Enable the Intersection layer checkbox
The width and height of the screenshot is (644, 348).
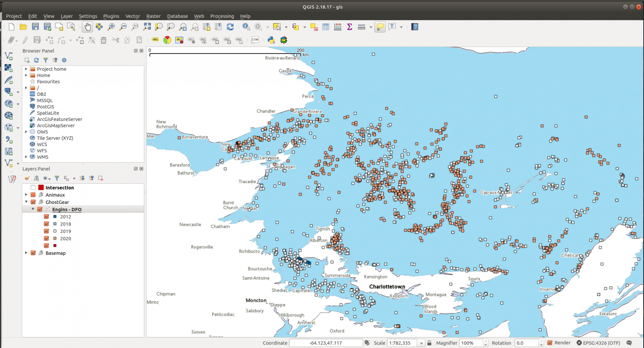[33, 187]
